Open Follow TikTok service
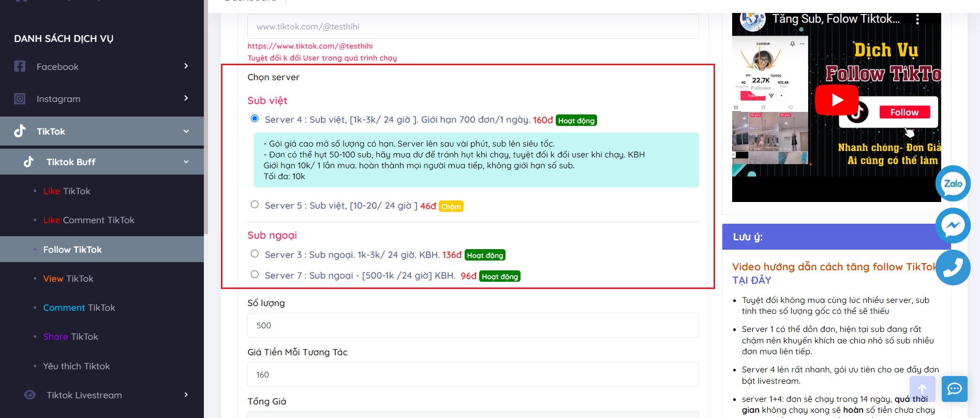Viewport: 980px width, 418px height. 72,250
